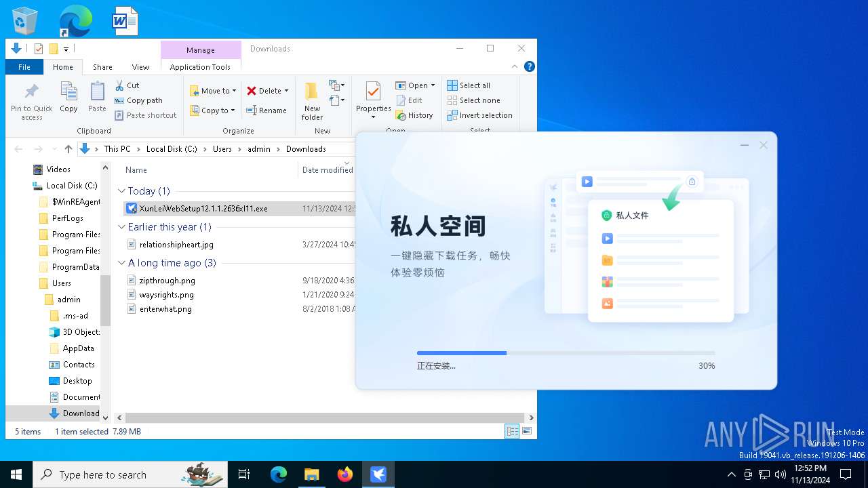Select enterwhat.png file
The height and width of the screenshot is (488, 868).
(165, 309)
